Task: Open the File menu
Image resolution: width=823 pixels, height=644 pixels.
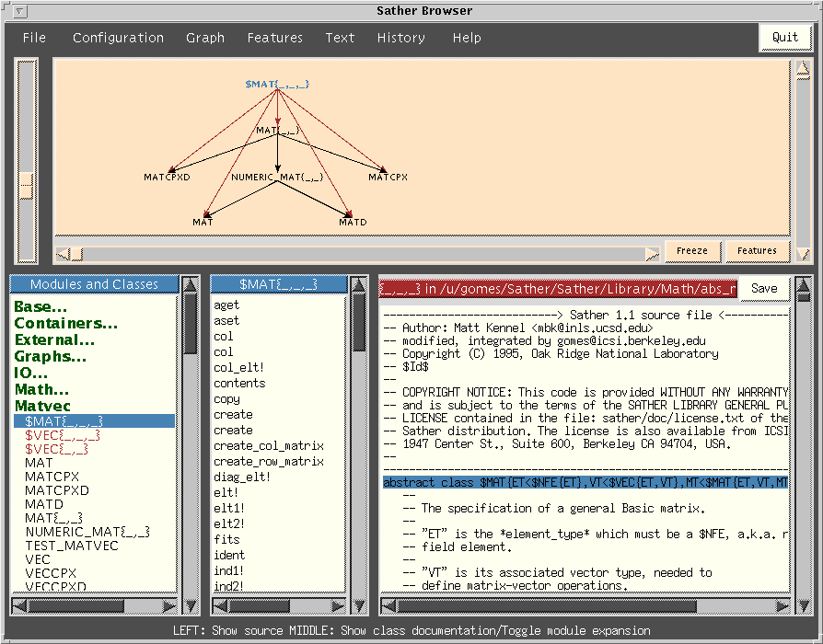Action: click(x=34, y=38)
